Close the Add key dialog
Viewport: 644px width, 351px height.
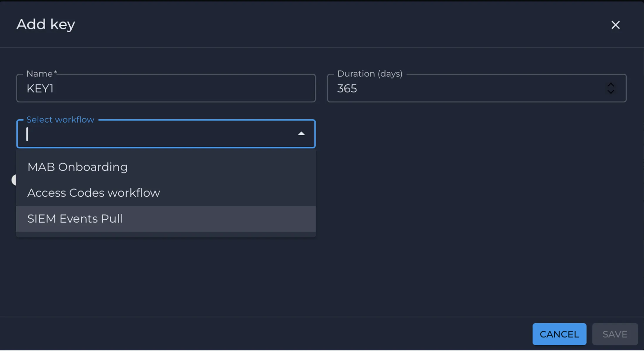615,25
